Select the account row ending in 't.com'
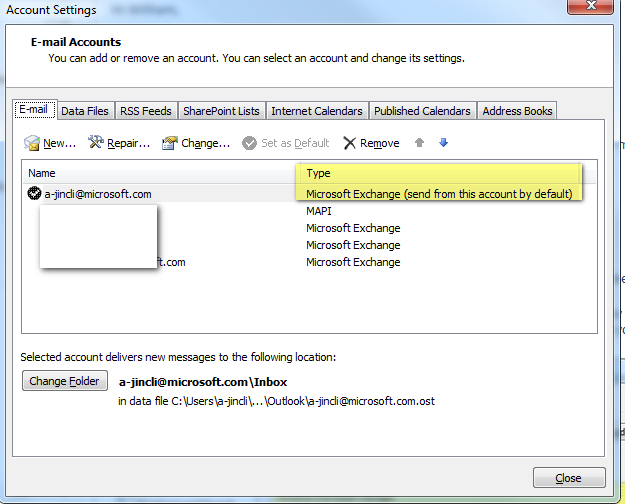Screen dimensions: 625x504 point(309,262)
